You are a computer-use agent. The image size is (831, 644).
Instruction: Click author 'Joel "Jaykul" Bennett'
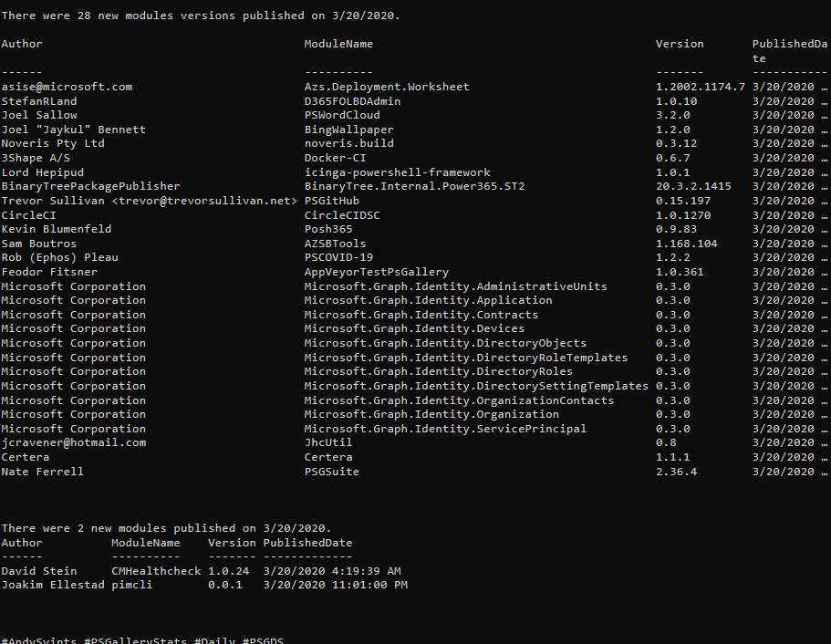click(74, 130)
